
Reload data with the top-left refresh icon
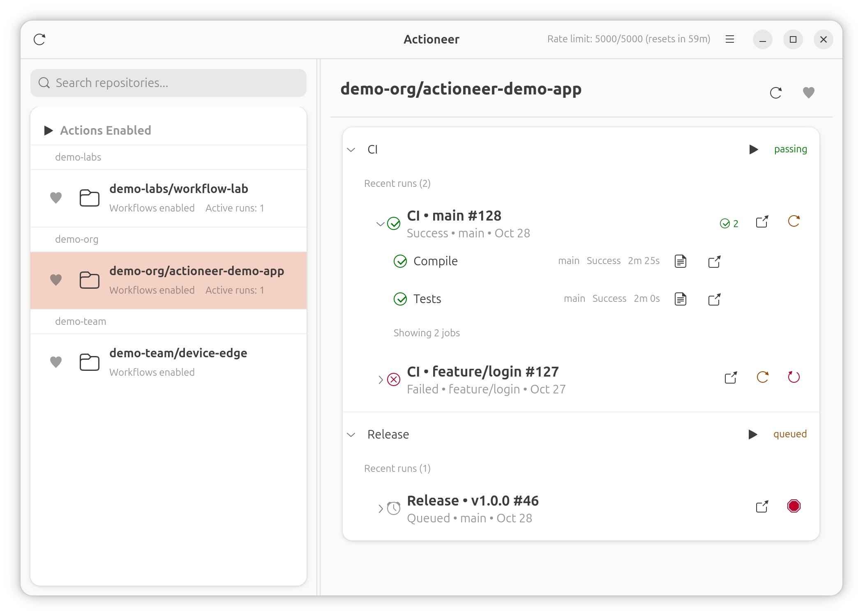coord(39,39)
